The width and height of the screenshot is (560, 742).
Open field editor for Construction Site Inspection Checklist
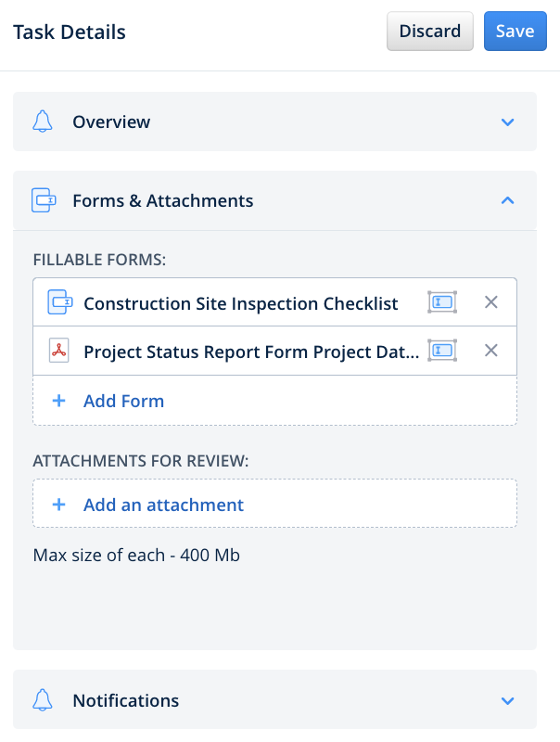point(442,302)
